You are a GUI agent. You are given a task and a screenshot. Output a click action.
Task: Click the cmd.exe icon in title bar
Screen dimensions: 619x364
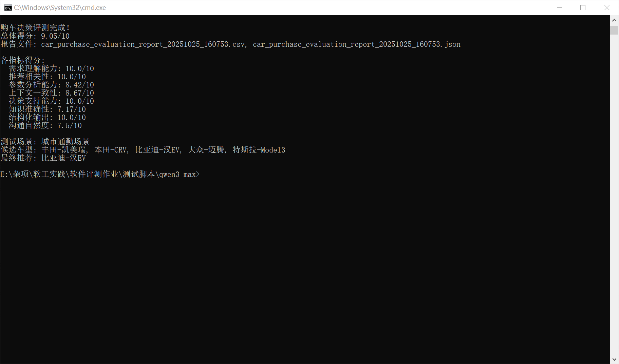(x=8, y=8)
